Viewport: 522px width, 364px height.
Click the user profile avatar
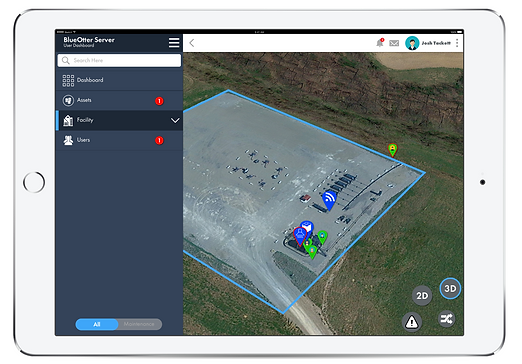(x=412, y=43)
